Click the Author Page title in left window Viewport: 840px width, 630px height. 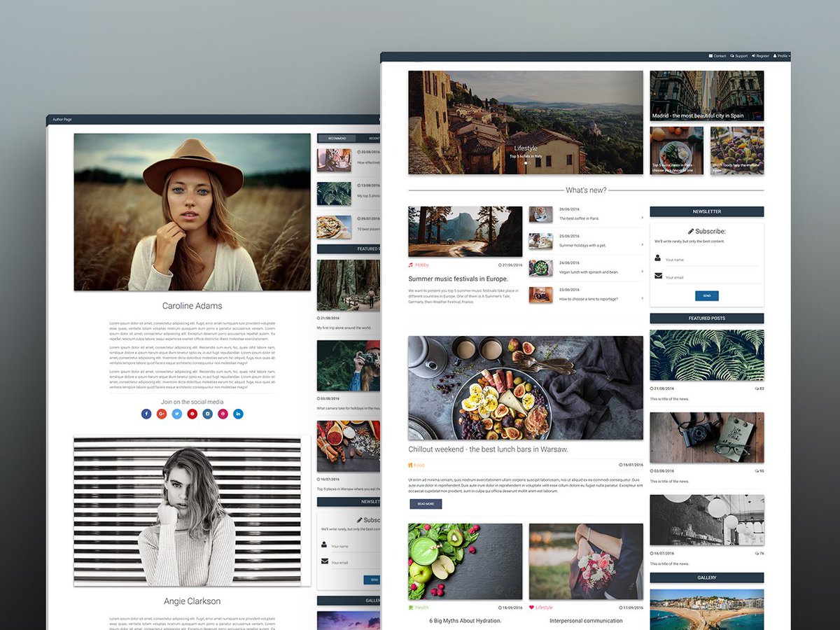[x=62, y=120]
